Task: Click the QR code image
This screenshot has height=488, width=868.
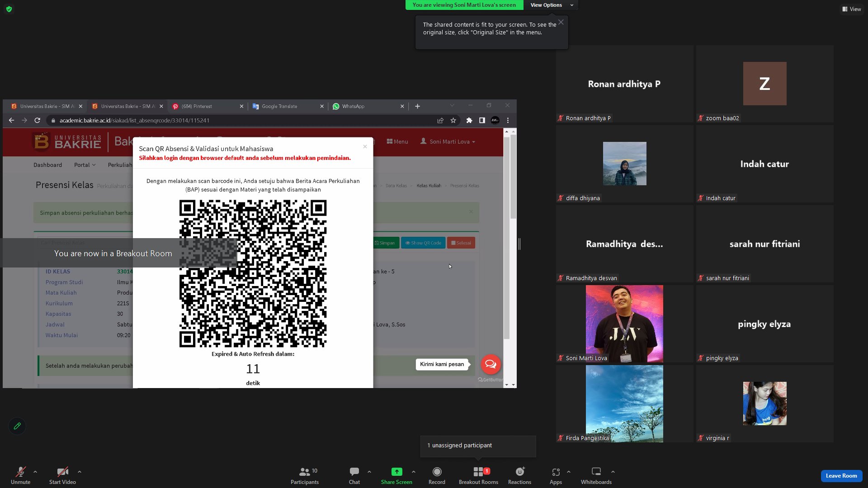Action: tap(253, 274)
